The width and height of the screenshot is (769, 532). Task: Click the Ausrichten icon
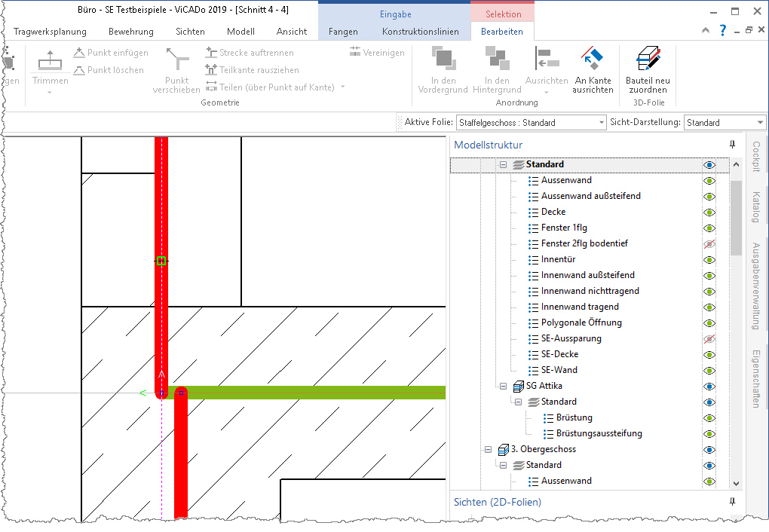click(x=547, y=59)
